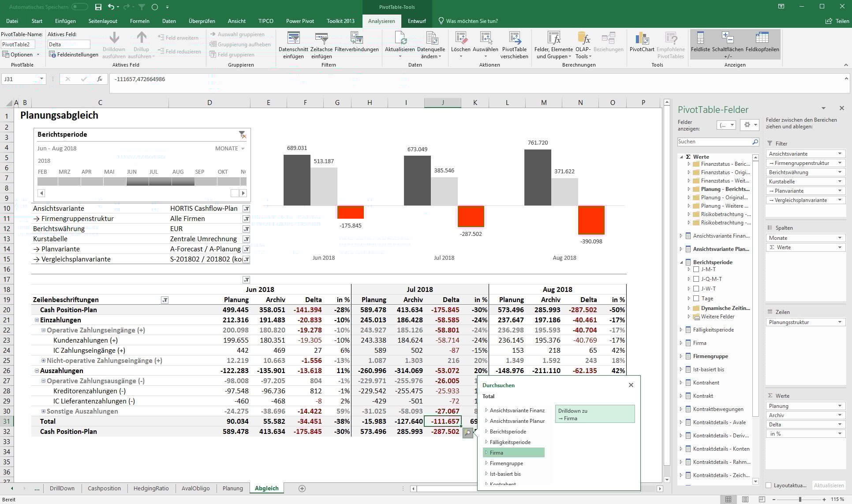Viewport: 852px width, 504px height.
Task: Click the Drilldown zu Firma button
Action: coord(594,414)
